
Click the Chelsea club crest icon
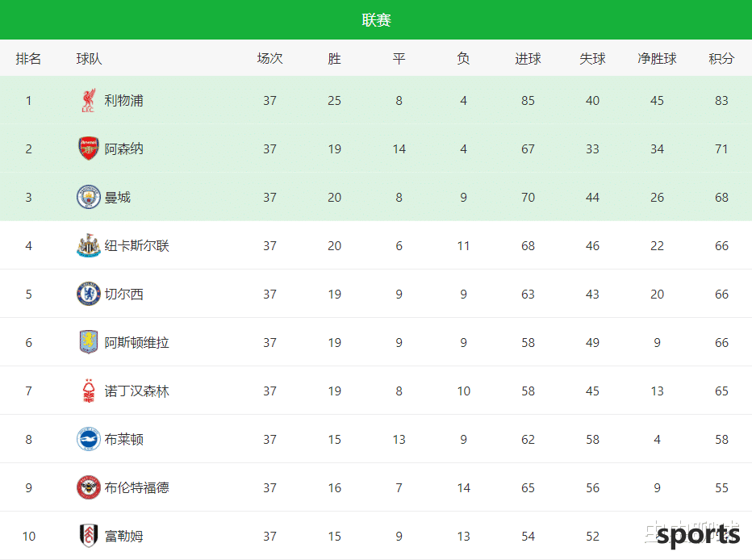[88, 294]
